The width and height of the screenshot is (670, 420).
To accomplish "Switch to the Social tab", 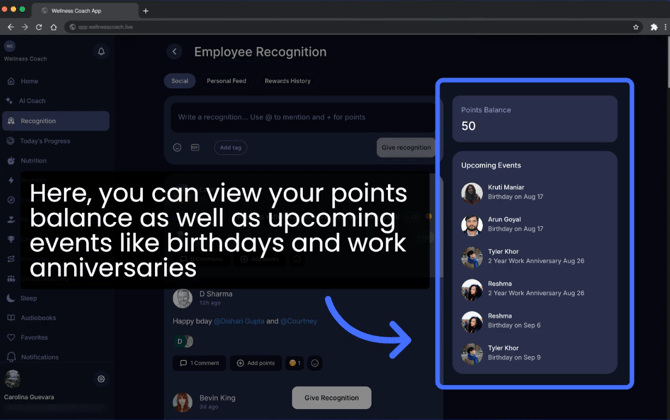I will (179, 81).
